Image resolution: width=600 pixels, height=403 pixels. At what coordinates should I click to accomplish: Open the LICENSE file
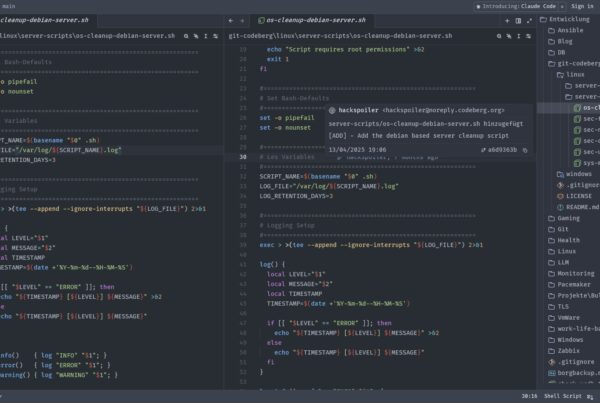tap(579, 196)
